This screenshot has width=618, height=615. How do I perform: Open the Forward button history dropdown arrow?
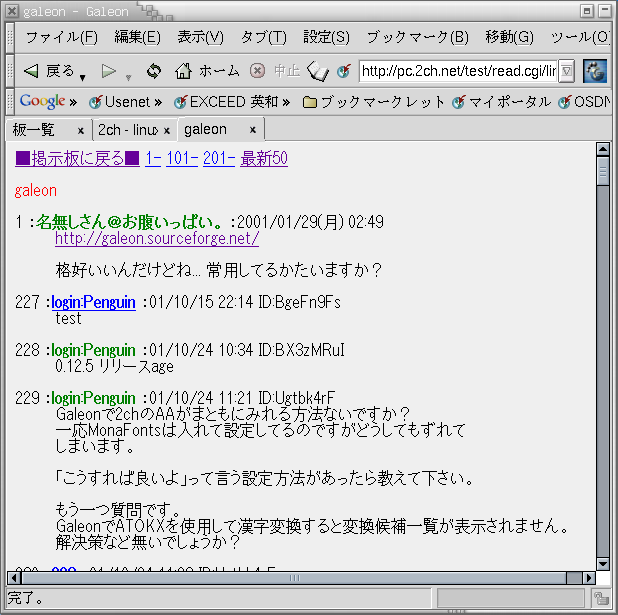tap(128, 77)
